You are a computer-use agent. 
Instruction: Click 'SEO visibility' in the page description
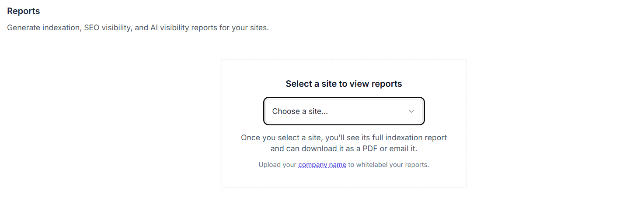(x=107, y=28)
